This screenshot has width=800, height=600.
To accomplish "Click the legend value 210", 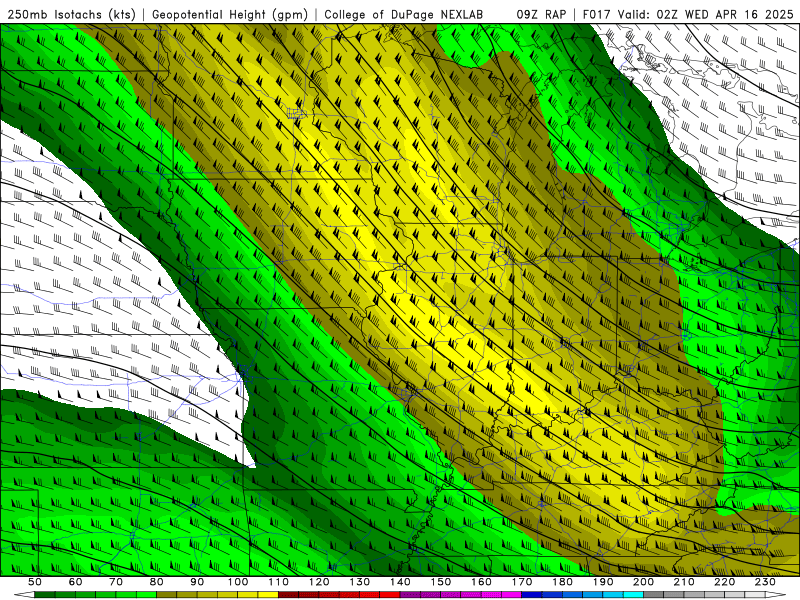I will click(684, 582).
